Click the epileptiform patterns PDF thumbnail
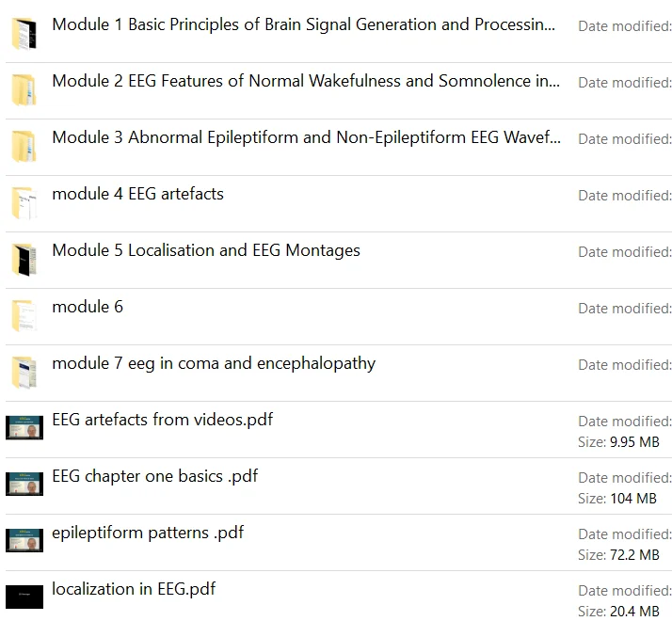The height and width of the screenshot is (637, 672). pos(24,540)
